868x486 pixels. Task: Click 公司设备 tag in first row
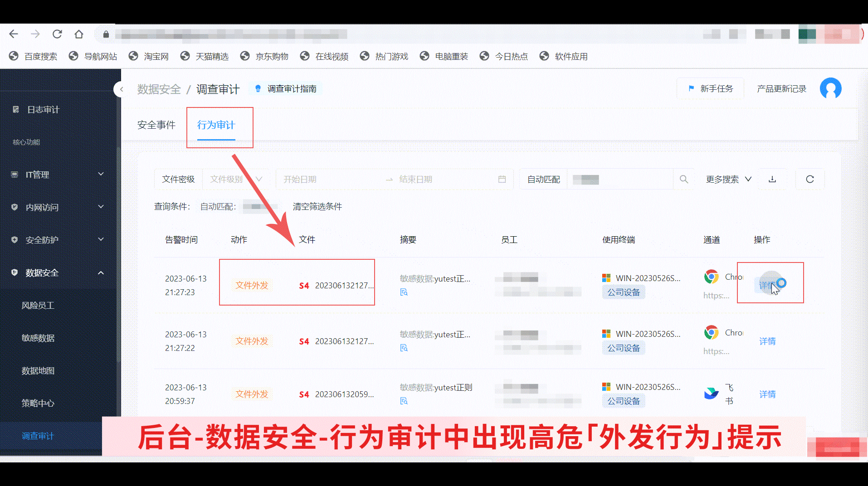click(x=624, y=292)
